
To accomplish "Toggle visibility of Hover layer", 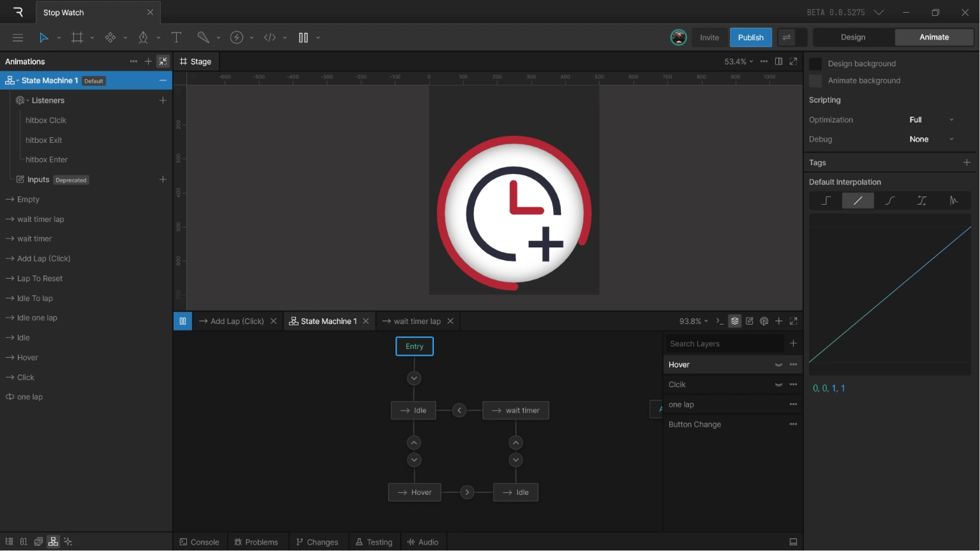I will (x=778, y=365).
